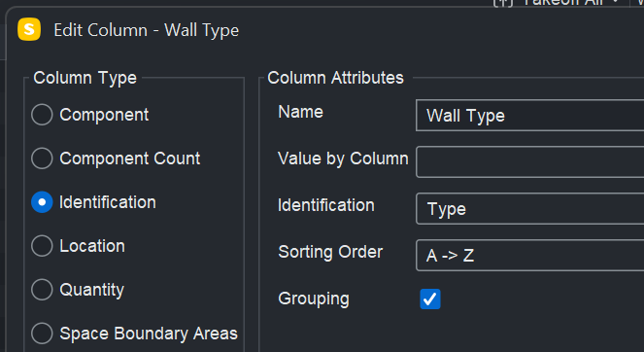
Task: Uncheck the Grouping checkbox
Action: pyautogui.click(x=430, y=299)
